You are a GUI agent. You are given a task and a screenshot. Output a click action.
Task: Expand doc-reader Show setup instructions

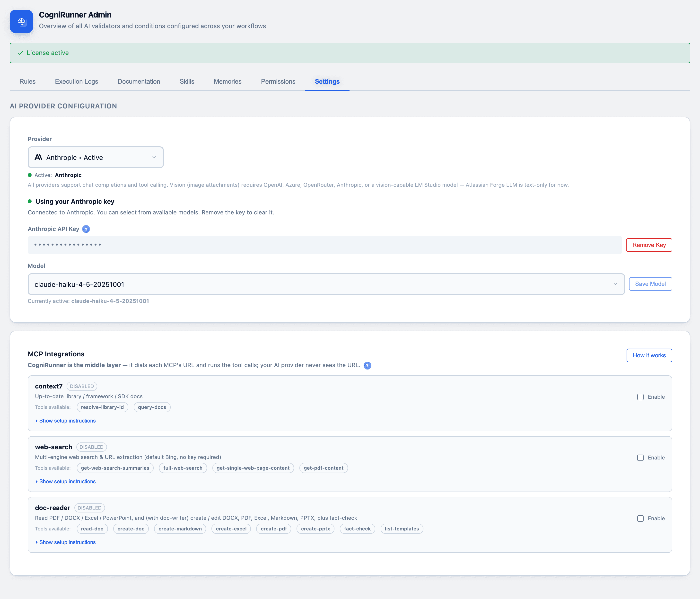pyautogui.click(x=66, y=542)
